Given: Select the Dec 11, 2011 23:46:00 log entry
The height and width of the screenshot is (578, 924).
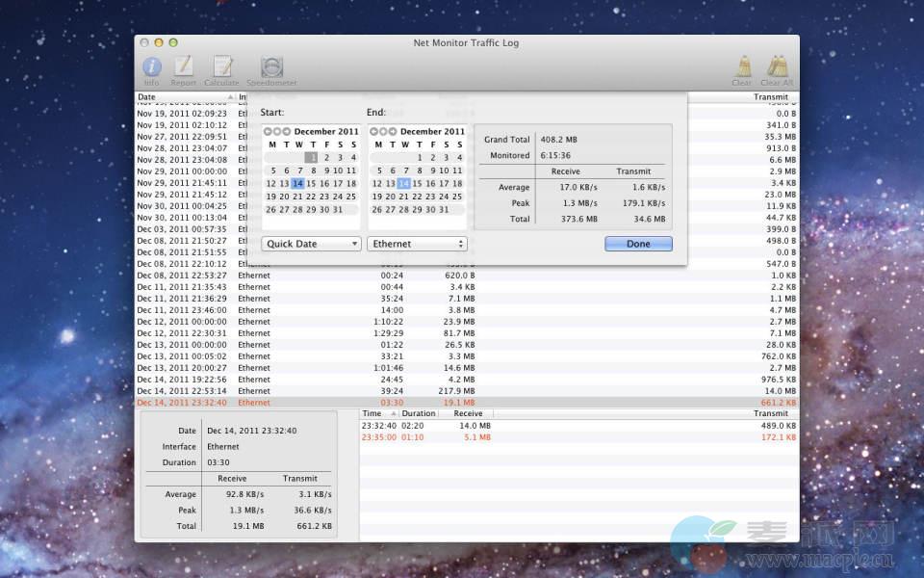Looking at the screenshot, I should [182, 310].
